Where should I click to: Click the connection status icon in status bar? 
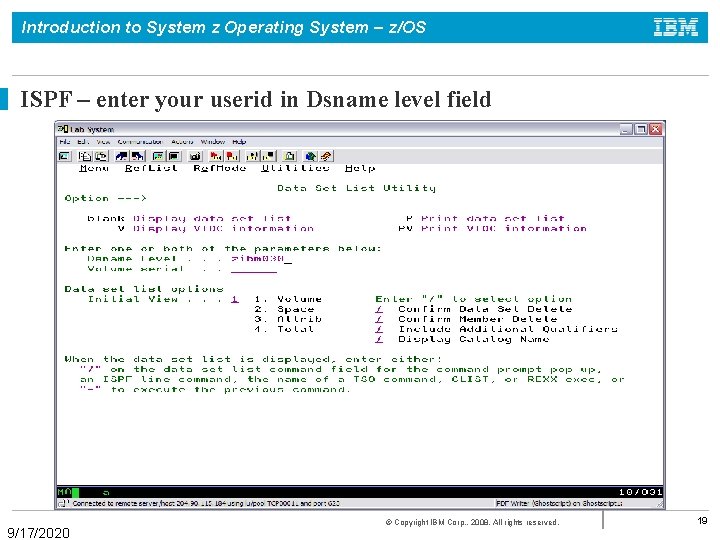point(63,503)
